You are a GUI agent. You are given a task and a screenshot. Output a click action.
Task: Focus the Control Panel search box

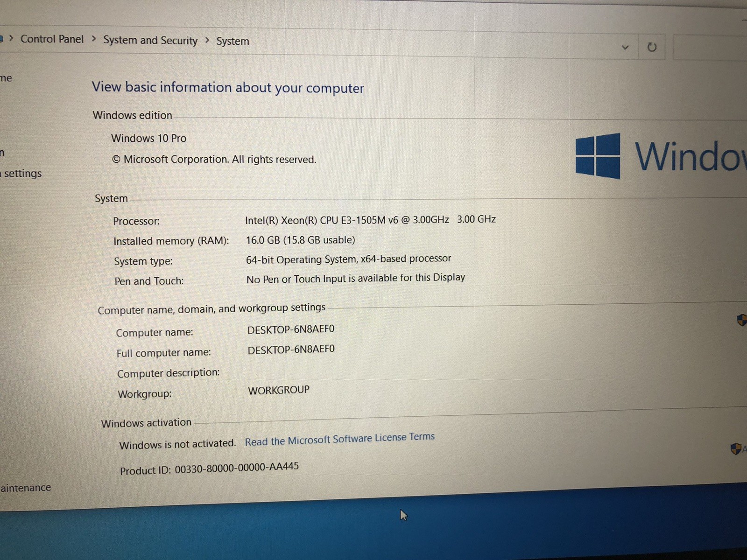coord(710,48)
